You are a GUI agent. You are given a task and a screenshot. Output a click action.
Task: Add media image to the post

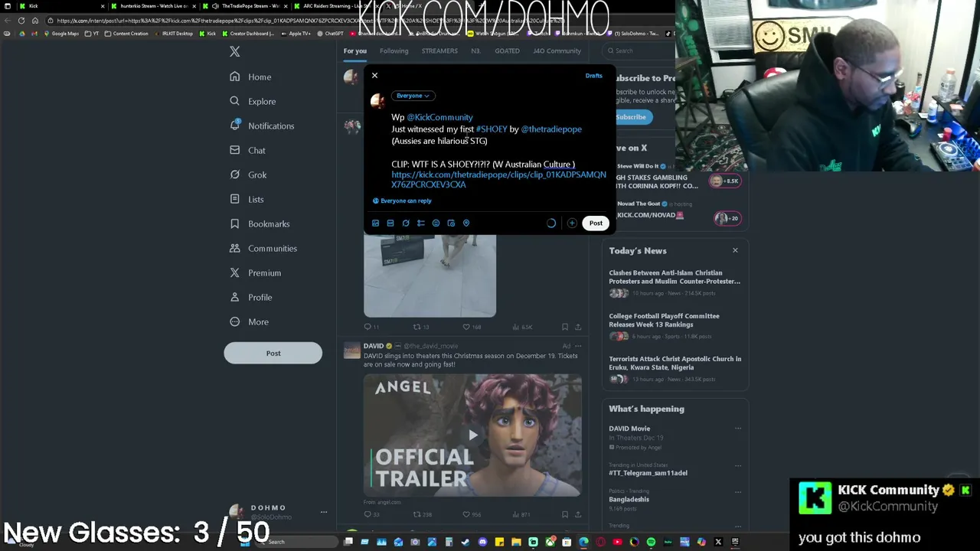(375, 223)
